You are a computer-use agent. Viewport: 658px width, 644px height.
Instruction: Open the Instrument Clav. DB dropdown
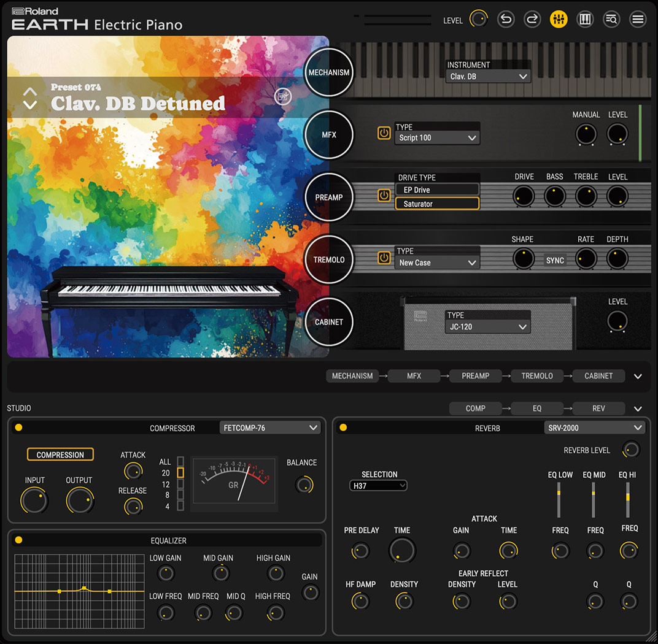[488, 77]
